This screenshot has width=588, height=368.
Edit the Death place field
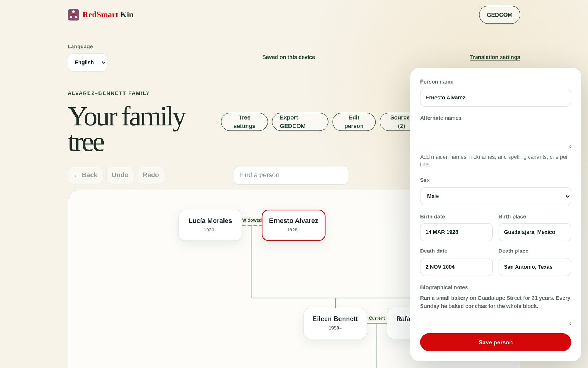tap(535, 267)
